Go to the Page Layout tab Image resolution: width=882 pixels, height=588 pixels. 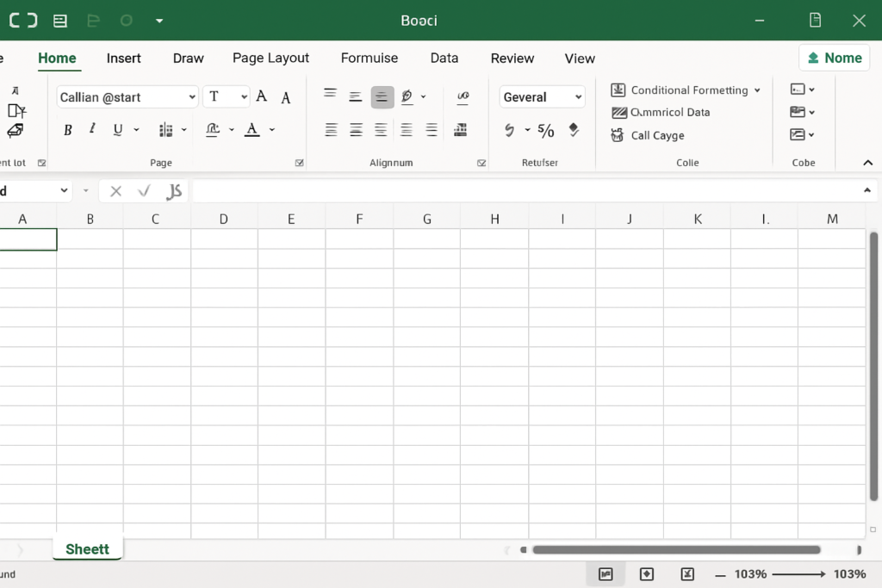[x=270, y=58]
